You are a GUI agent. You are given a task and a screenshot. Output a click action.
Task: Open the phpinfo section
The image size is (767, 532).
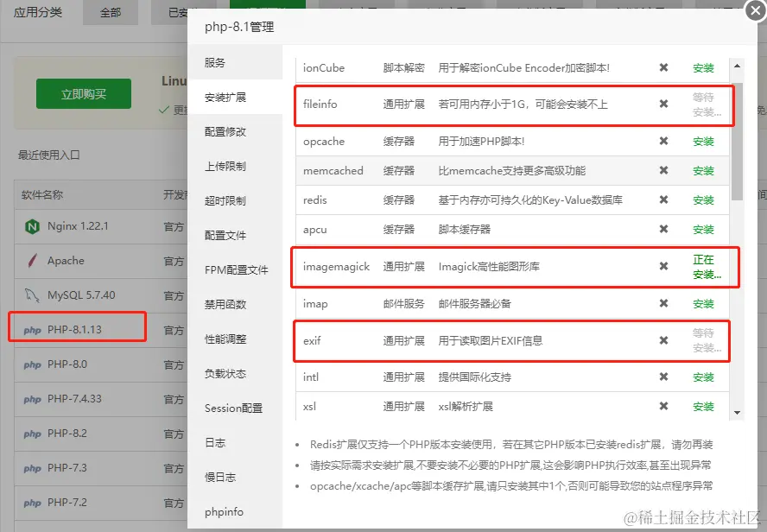click(235, 511)
